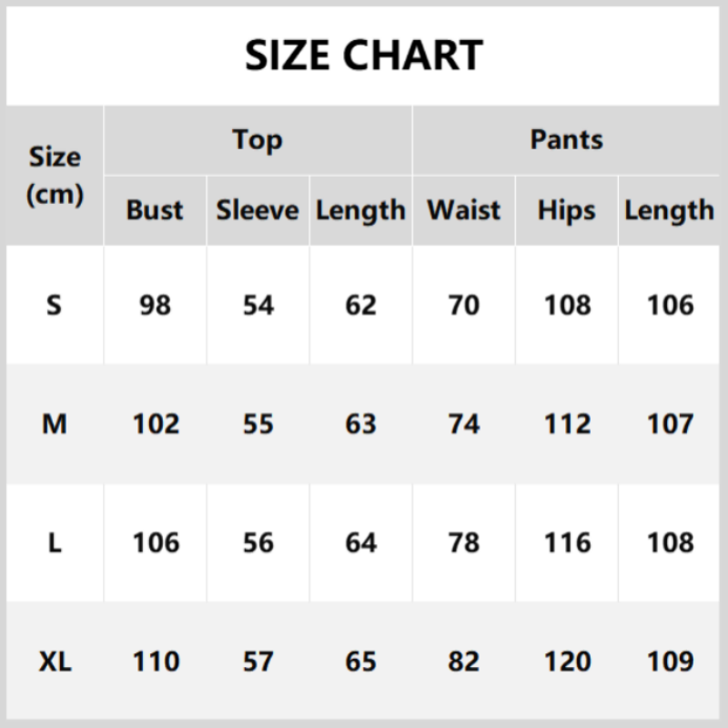The height and width of the screenshot is (728, 728).
Task: Click the Hips column header
Action: click(566, 210)
